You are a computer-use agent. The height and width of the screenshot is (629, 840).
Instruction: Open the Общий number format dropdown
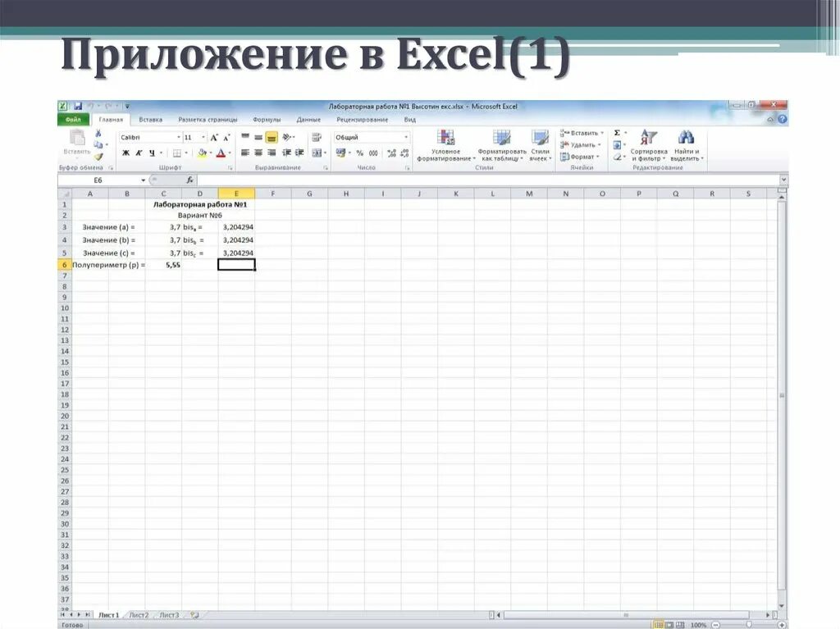coord(405,138)
